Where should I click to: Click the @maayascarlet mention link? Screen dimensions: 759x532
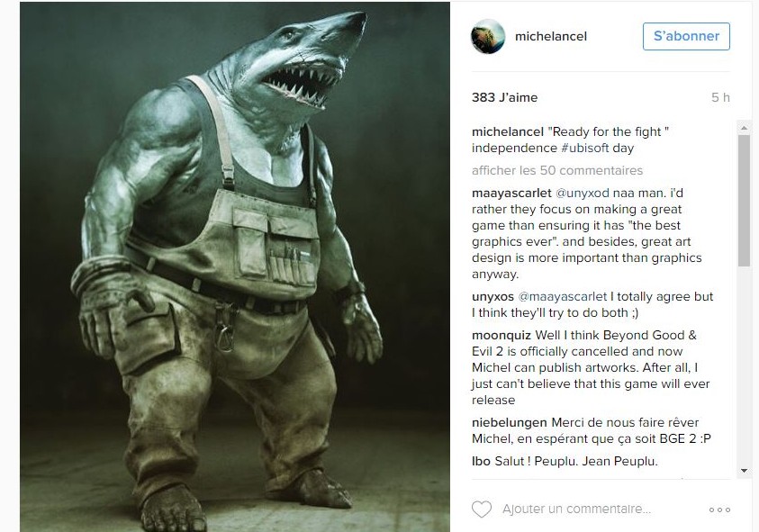tap(562, 297)
